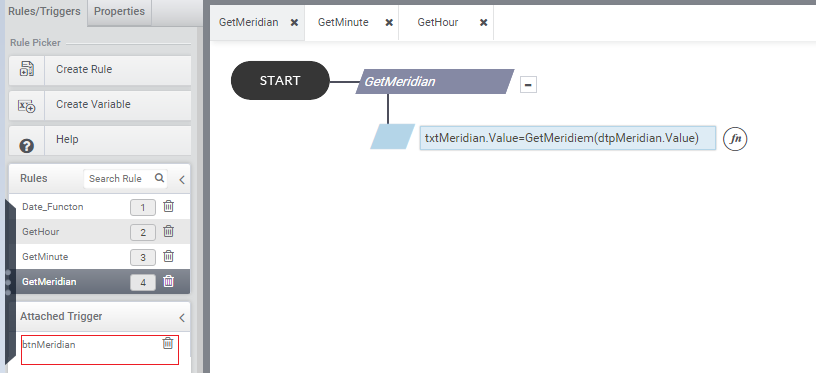Click the side panel collapse handle
816x373 pixels.
[x=10, y=282]
